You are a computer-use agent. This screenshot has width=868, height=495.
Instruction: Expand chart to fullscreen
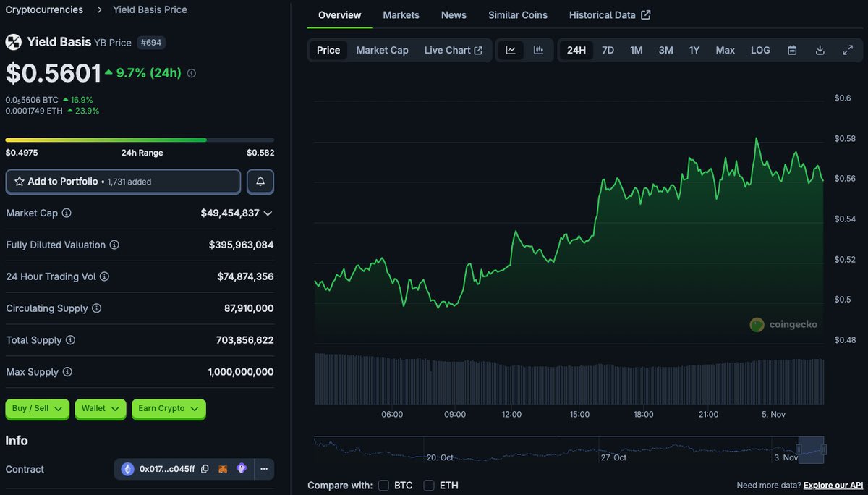(x=848, y=50)
